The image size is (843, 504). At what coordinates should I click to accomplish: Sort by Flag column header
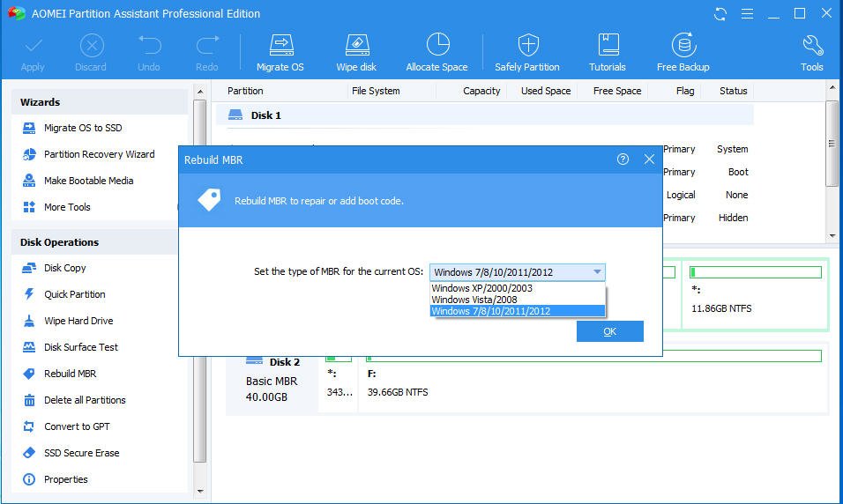click(685, 91)
